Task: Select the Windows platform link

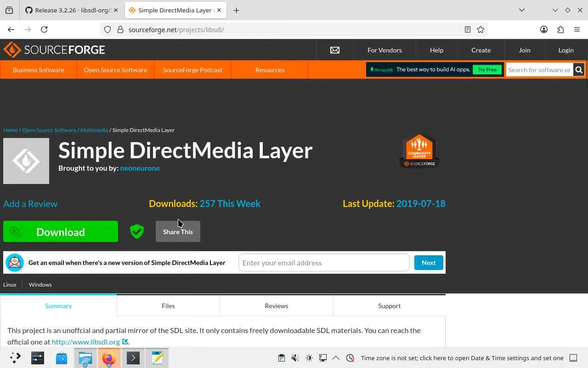Action: 40,285
